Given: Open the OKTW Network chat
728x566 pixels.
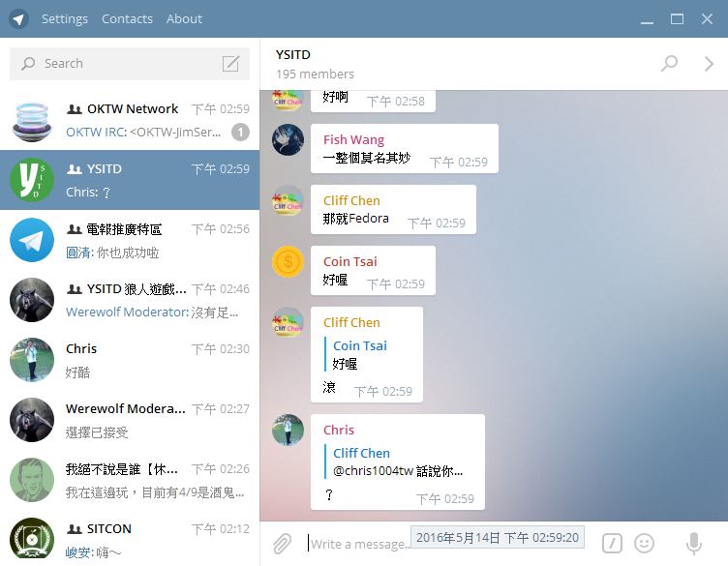Looking at the screenshot, I should [130, 120].
